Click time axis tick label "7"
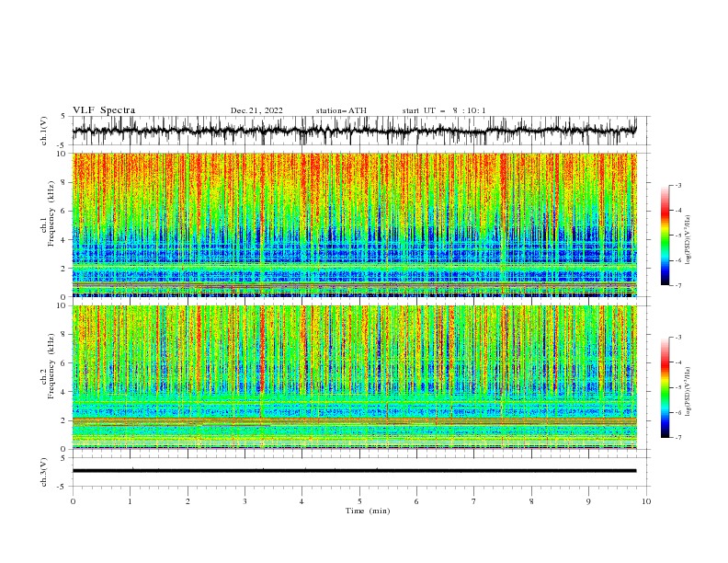This screenshot has height=563, width=728. [x=474, y=501]
